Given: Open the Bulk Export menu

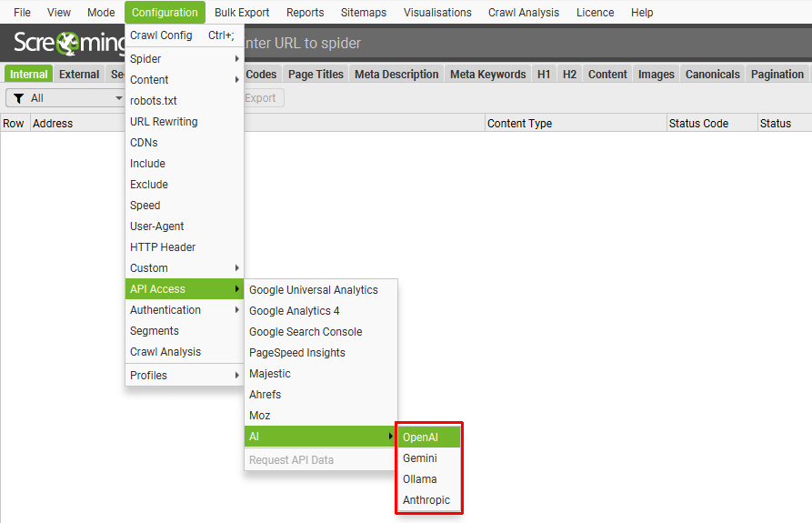Looking at the screenshot, I should click(242, 13).
